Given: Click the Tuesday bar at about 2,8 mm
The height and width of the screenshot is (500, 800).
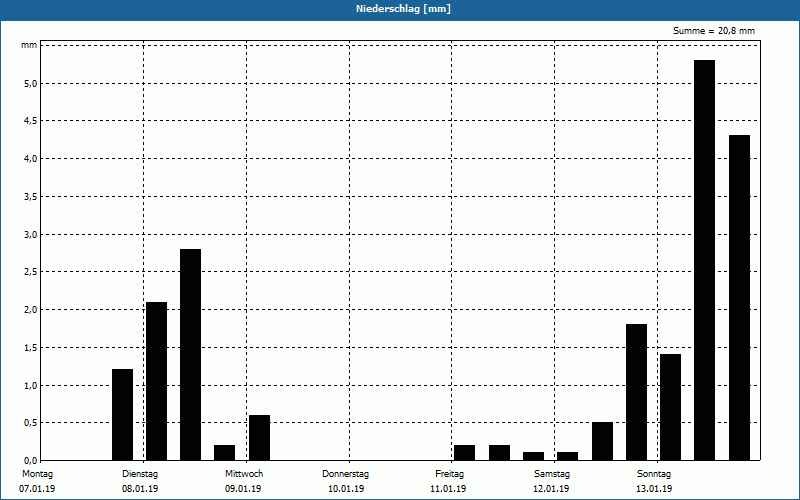Looking at the screenshot, I should click(x=190, y=355).
